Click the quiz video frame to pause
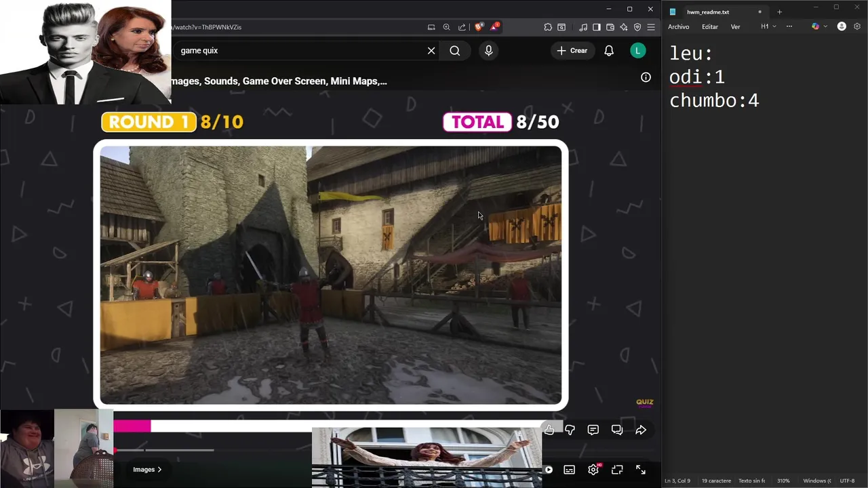This screenshot has height=488, width=868. coord(331,274)
